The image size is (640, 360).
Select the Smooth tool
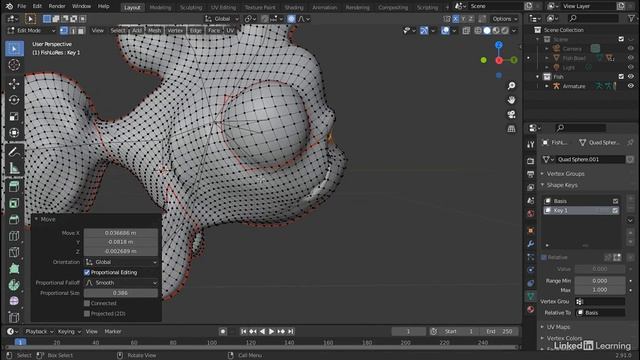pyautogui.click(x=14, y=301)
